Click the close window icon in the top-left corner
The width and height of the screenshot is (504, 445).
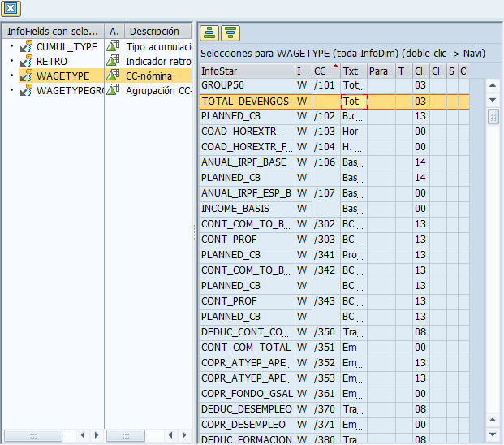(11, 8)
